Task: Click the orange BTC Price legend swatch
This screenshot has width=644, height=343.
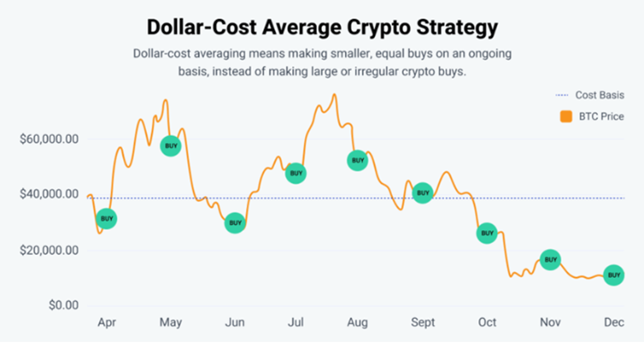Action: (566, 116)
